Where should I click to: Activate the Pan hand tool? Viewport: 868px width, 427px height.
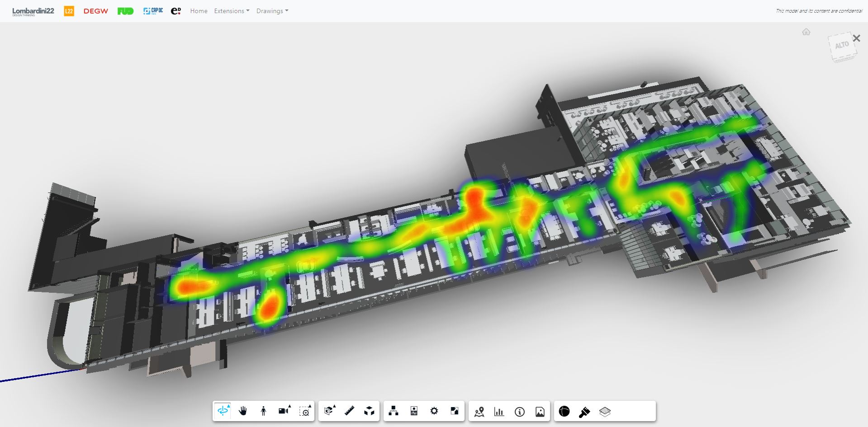coord(243,411)
